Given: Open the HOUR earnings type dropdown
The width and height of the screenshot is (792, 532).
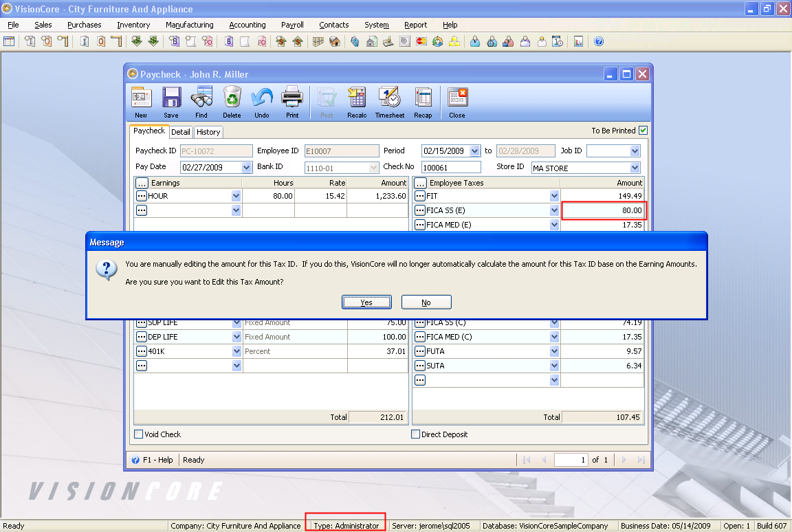Looking at the screenshot, I should [236, 196].
